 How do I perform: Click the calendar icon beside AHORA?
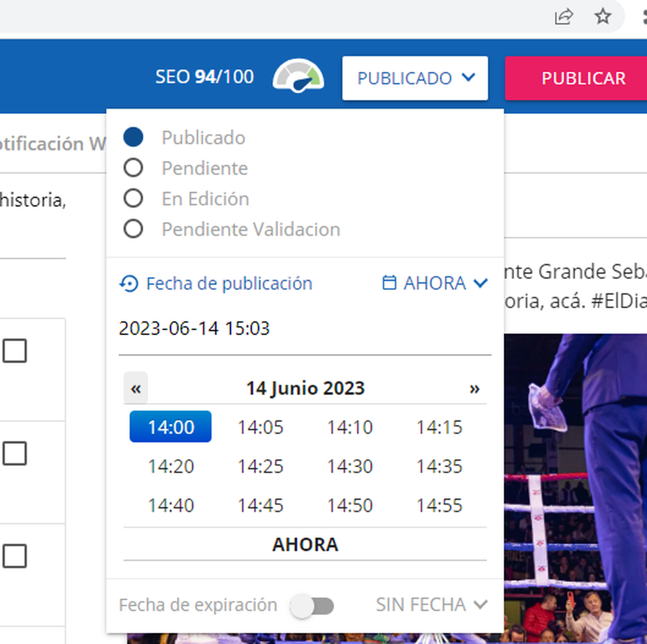tap(389, 283)
